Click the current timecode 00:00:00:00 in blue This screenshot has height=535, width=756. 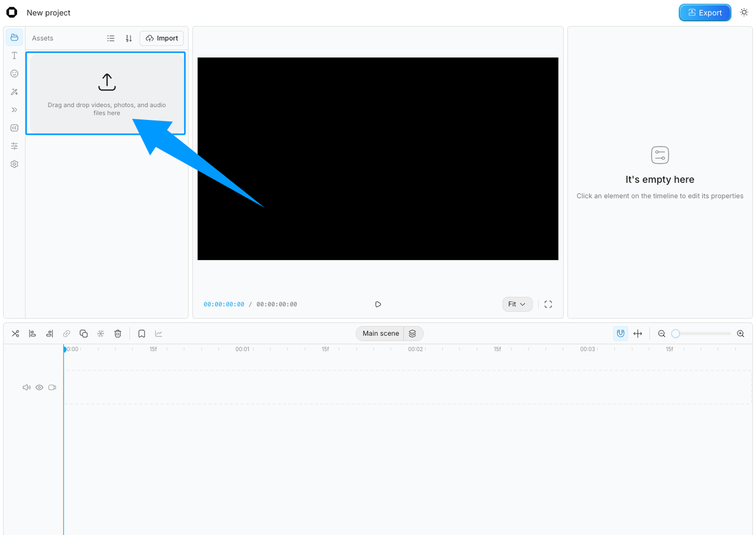tap(224, 304)
